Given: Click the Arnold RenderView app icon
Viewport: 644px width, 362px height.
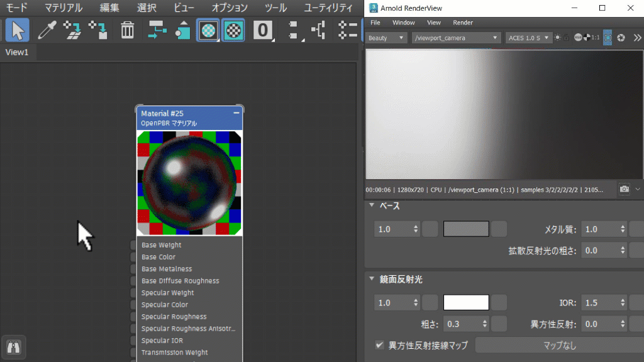Looking at the screenshot, I should (x=373, y=8).
